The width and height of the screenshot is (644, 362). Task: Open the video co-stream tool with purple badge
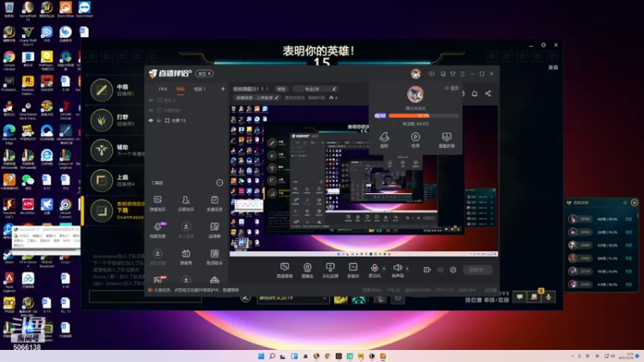[157, 230]
